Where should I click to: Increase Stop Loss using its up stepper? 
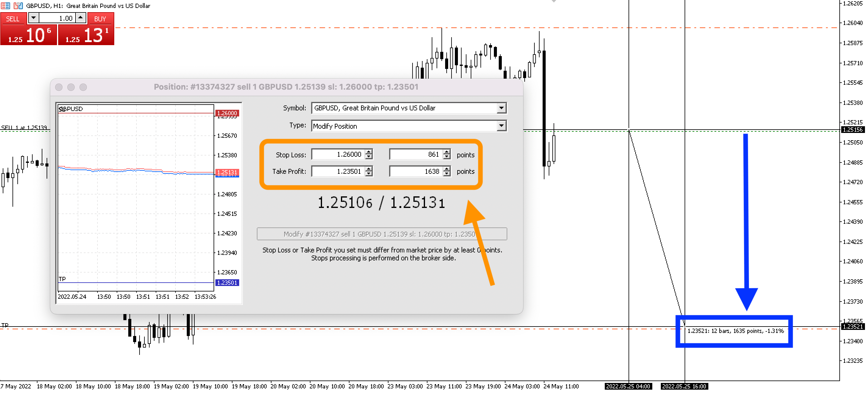369,152
